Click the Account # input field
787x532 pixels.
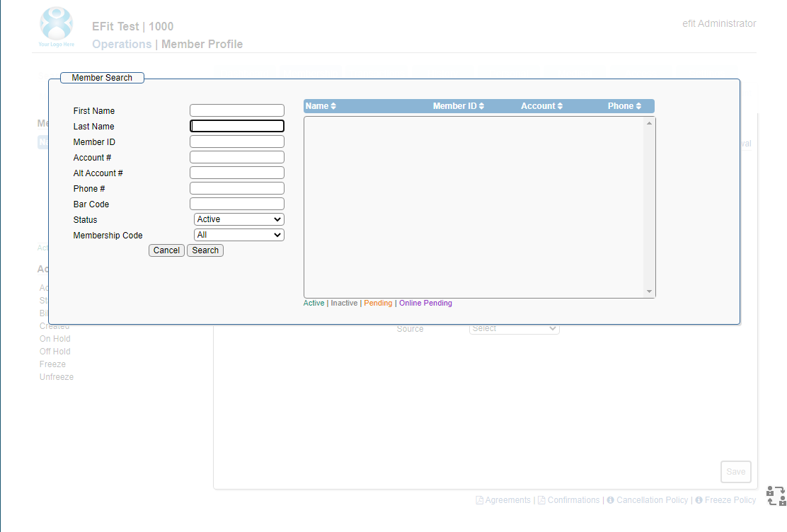point(237,157)
